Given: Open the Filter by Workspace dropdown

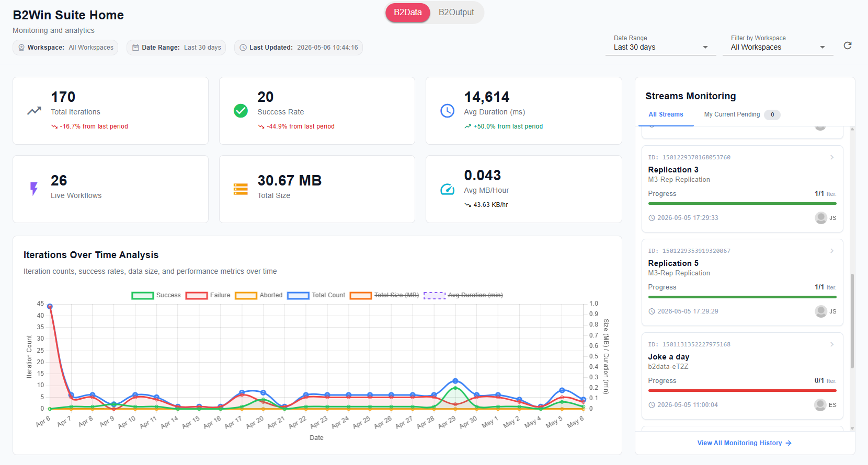Looking at the screenshot, I should click(x=778, y=47).
